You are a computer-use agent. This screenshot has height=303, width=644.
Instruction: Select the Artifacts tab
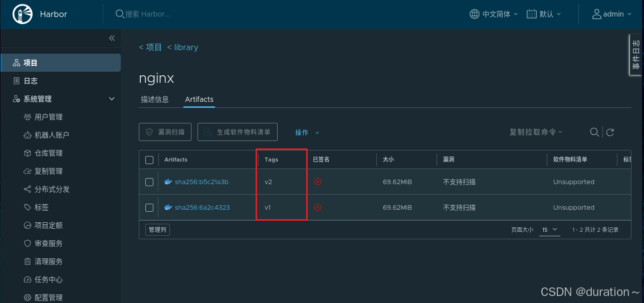[x=199, y=99]
